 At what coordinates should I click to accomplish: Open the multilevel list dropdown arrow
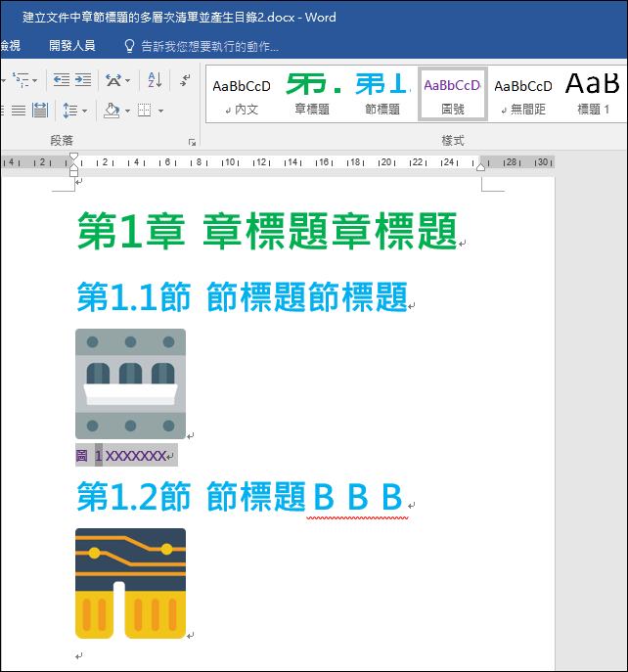pyautogui.click(x=34, y=80)
